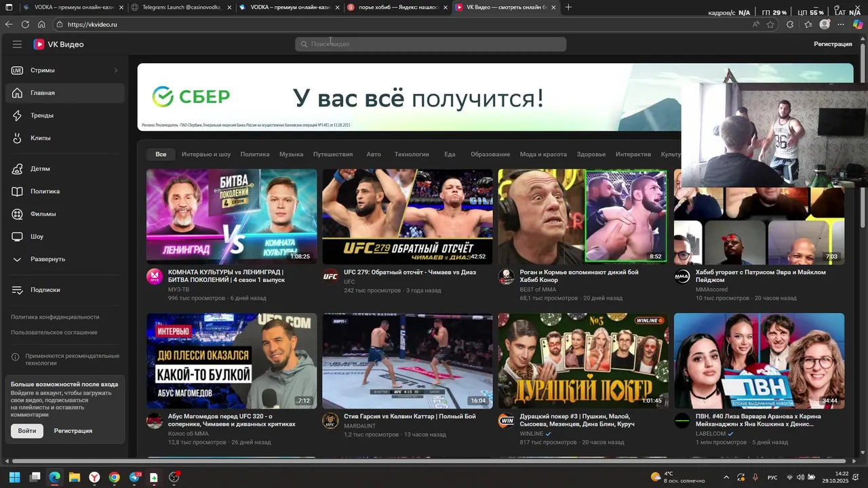The height and width of the screenshot is (488, 868).
Task: Play the КОМНАТА КУЛЬТУРЫ vs ЛЕНИНГРАД video thumbnail
Action: click(x=232, y=217)
